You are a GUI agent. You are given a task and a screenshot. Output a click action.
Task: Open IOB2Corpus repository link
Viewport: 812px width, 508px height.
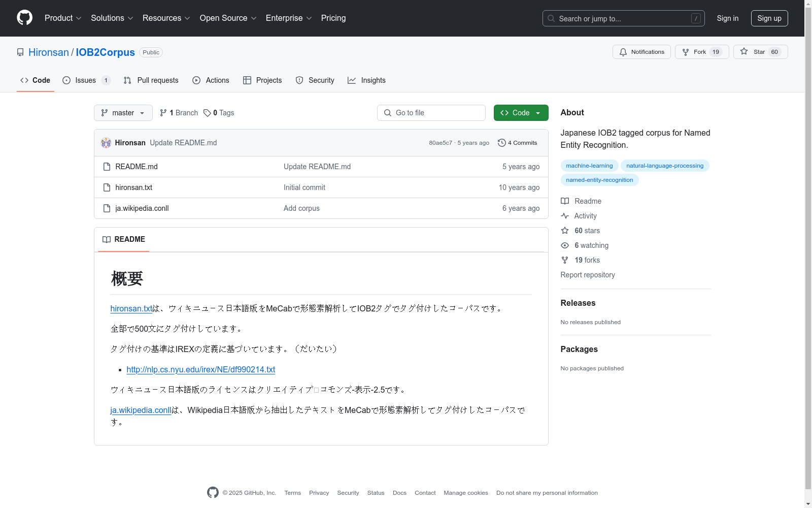(x=105, y=52)
